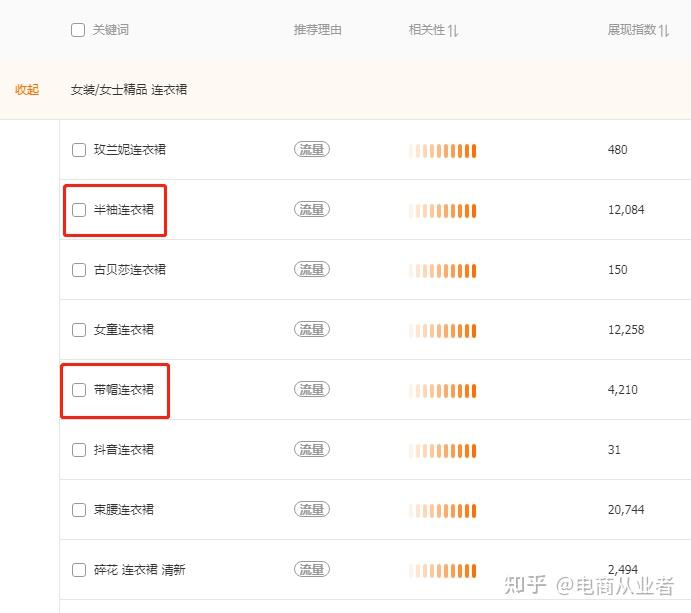Image resolution: width=691 pixels, height=613 pixels.
Task: Click 流量 tag on 女童连衣裙 row
Action: click(x=312, y=330)
